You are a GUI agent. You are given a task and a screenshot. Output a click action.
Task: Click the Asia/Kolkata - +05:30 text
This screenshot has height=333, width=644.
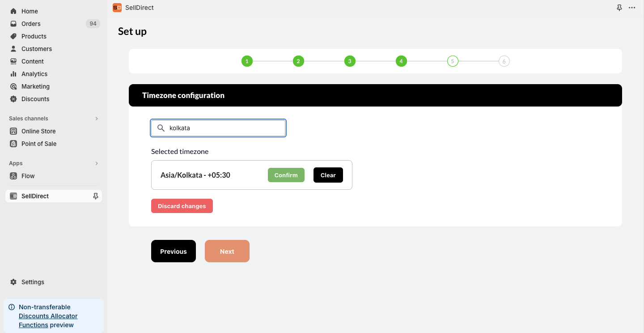click(195, 175)
